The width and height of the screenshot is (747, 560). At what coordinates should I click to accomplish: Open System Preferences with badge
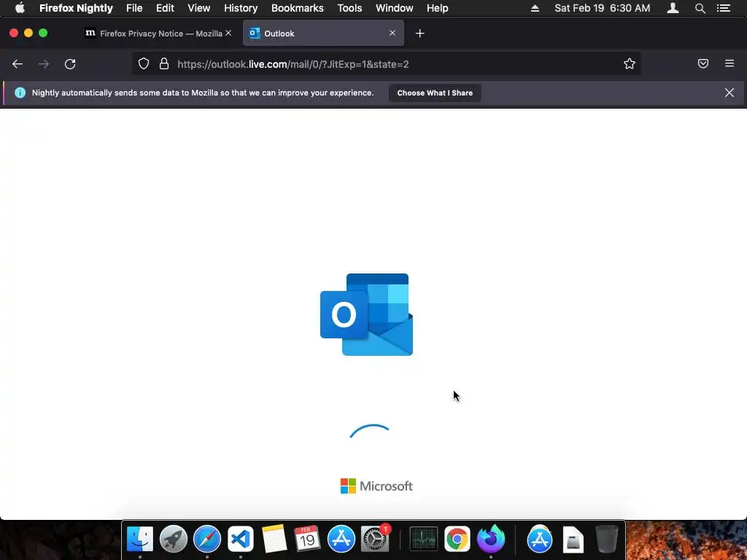[376, 539]
